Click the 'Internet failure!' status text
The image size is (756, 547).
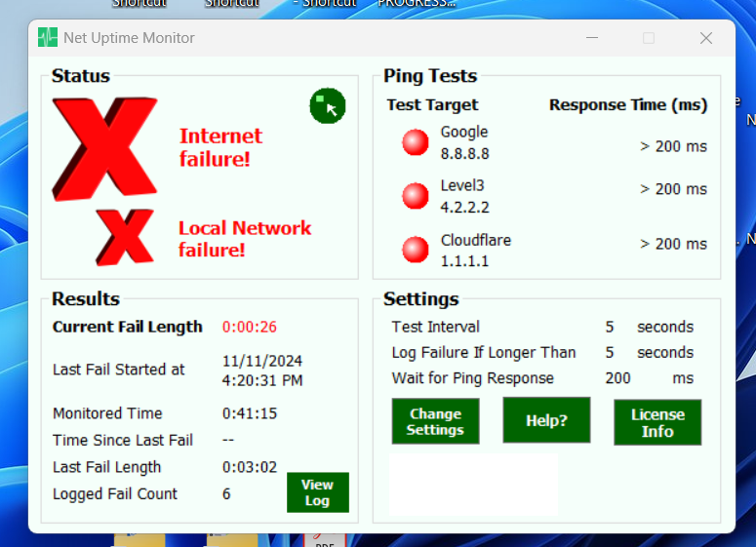click(x=220, y=147)
